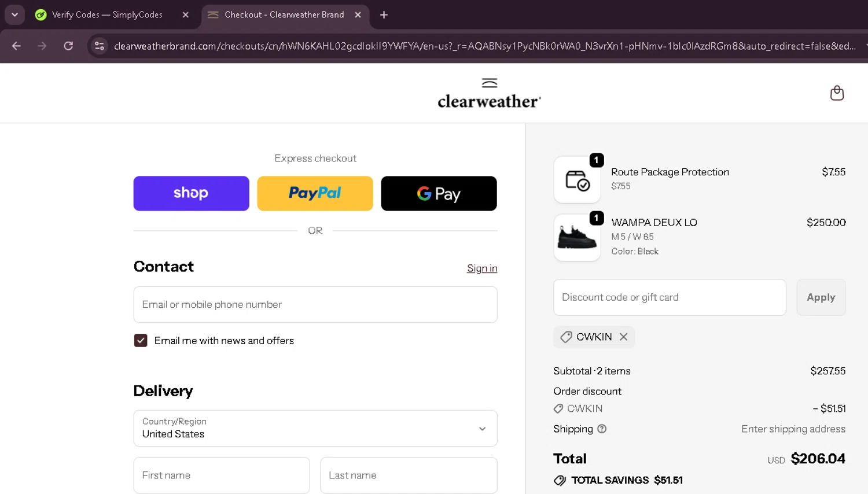868x494 pixels.
Task: Click the address bar URL
Action: click(x=484, y=46)
